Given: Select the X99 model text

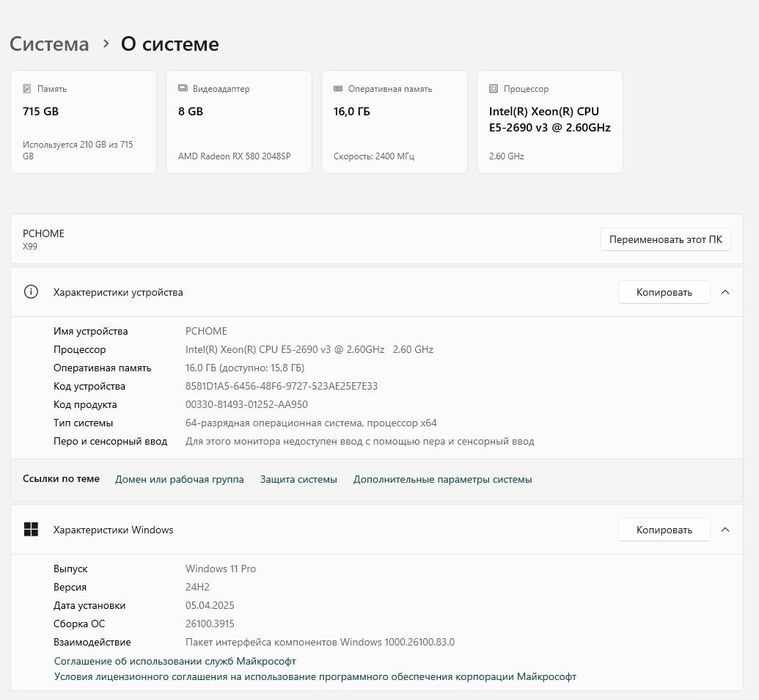Looking at the screenshot, I should (30, 246).
